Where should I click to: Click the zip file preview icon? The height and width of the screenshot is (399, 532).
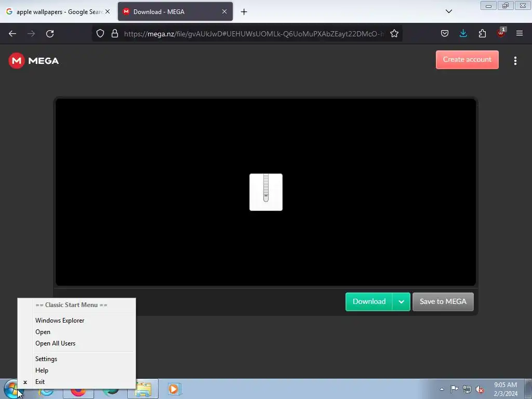coord(265,192)
